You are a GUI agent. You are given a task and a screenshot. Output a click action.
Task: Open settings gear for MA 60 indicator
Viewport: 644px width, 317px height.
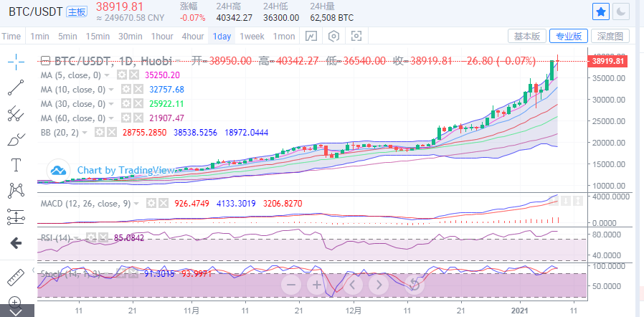(x=126, y=118)
